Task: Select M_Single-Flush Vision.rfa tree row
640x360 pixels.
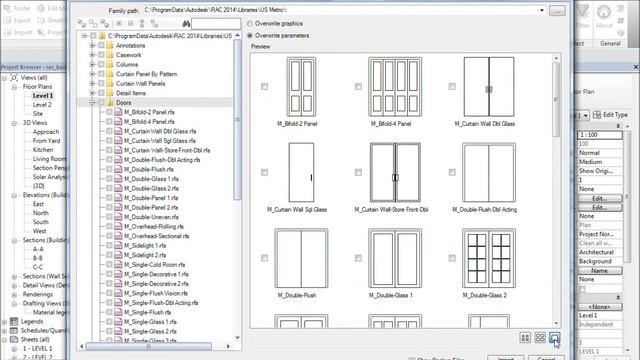Action: point(156,293)
